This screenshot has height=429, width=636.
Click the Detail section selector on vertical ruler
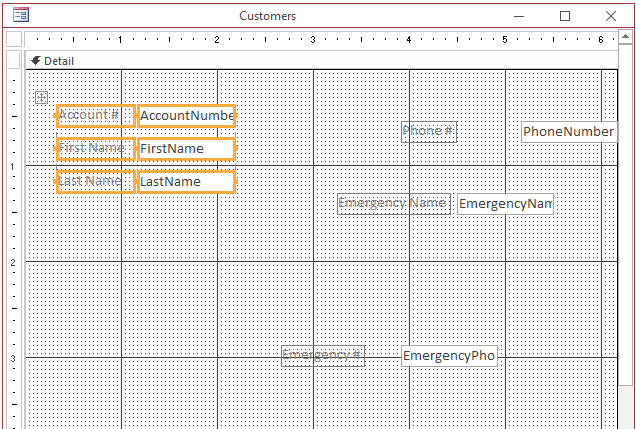14,61
